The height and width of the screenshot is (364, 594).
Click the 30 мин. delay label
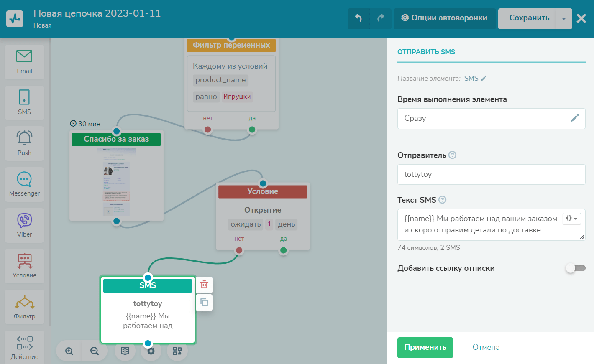[86, 124]
